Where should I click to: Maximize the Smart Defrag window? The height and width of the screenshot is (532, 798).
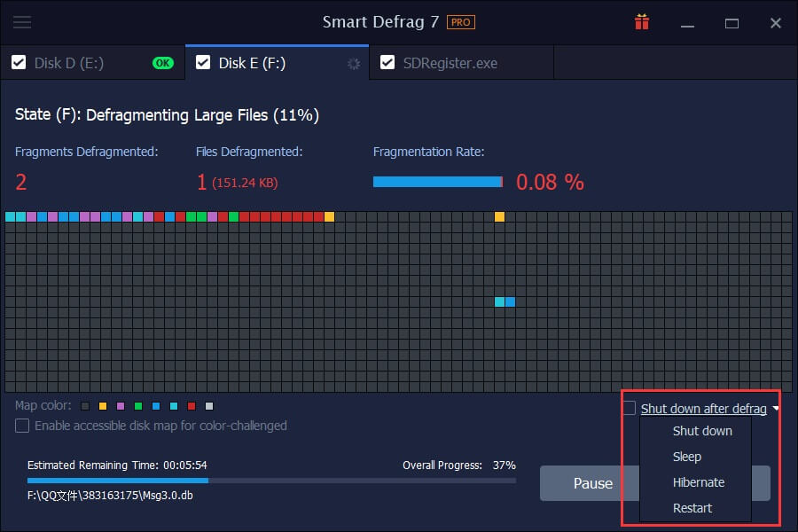[731, 22]
